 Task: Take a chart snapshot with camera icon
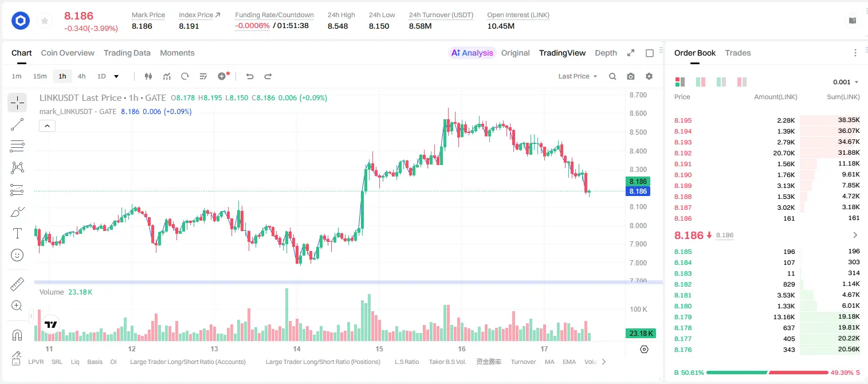631,76
